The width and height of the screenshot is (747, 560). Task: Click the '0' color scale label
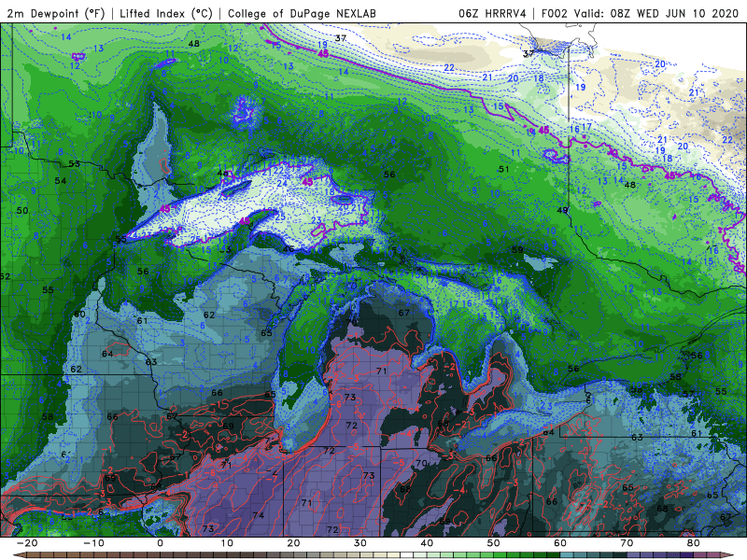coord(160,543)
